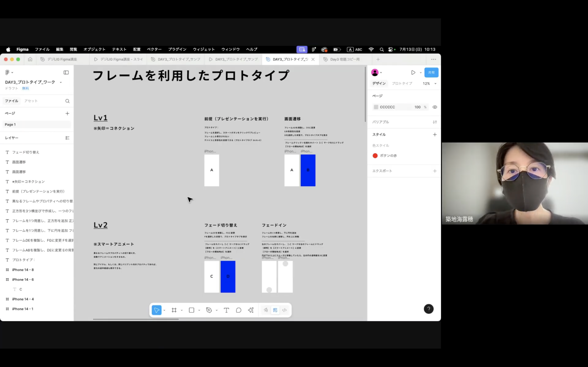The width and height of the screenshot is (588, 367).
Task: Click the blue 共有 share button
Action: tap(431, 72)
